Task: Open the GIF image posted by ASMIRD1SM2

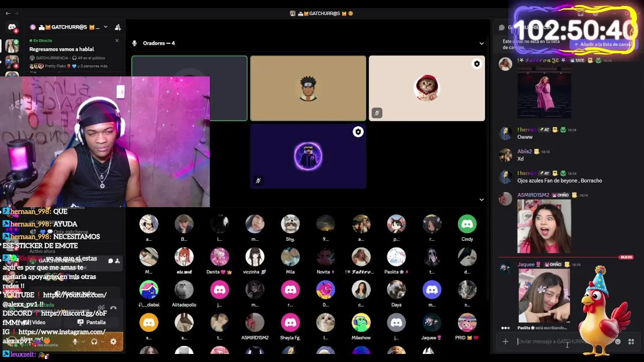Action: tap(544, 226)
